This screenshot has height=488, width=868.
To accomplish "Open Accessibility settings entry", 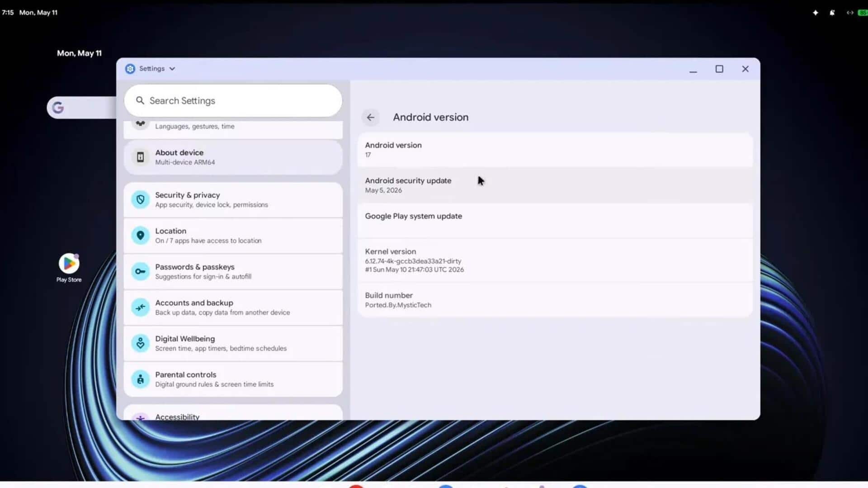I will coord(233,413).
